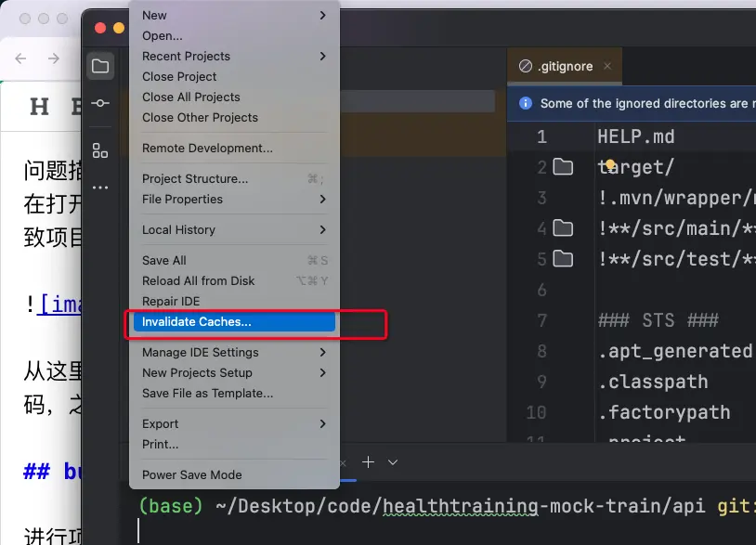Click the blue image link in the browser

pyautogui.click(x=59, y=304)
